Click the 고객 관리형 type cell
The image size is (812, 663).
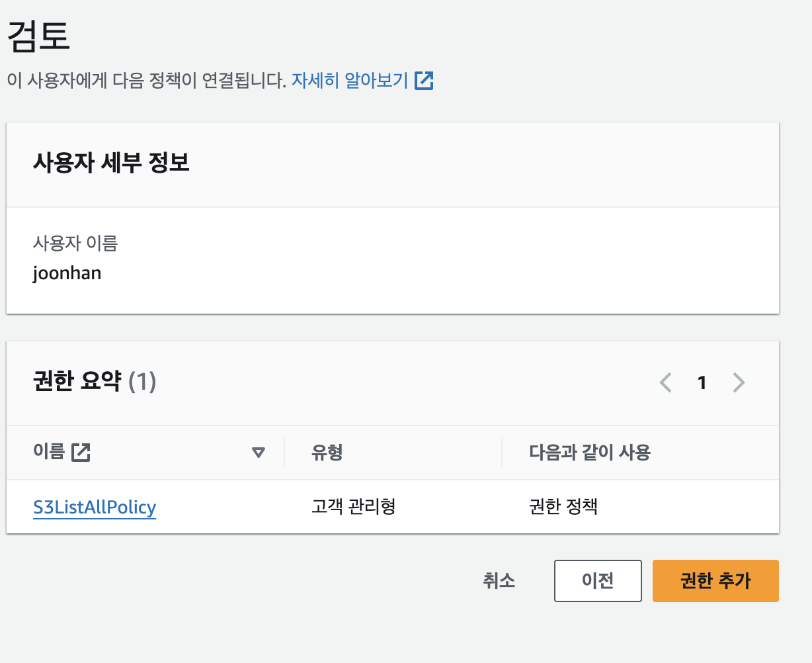pos(353,508)
